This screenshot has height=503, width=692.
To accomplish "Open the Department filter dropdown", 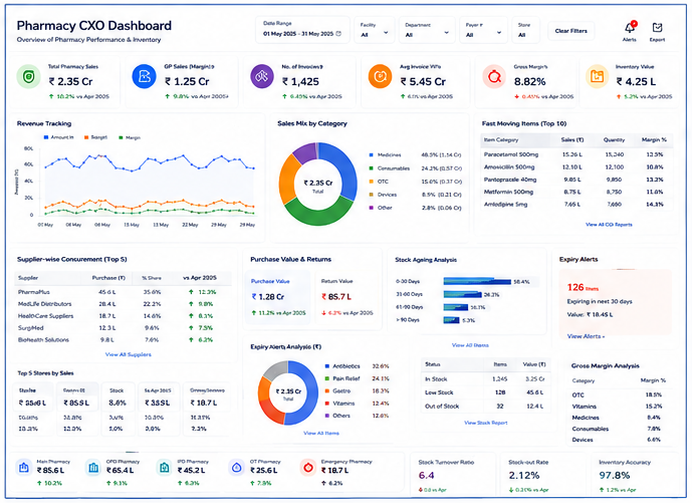I will click(x=427, y=30).
